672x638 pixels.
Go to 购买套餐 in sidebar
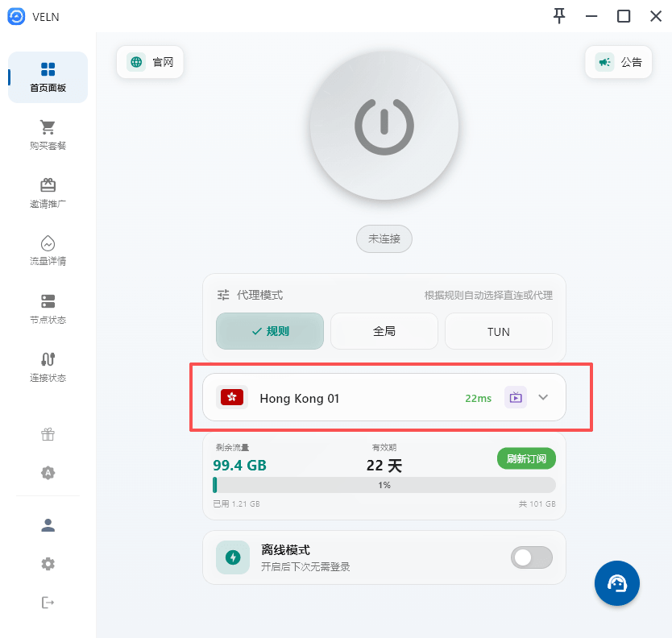48,135
